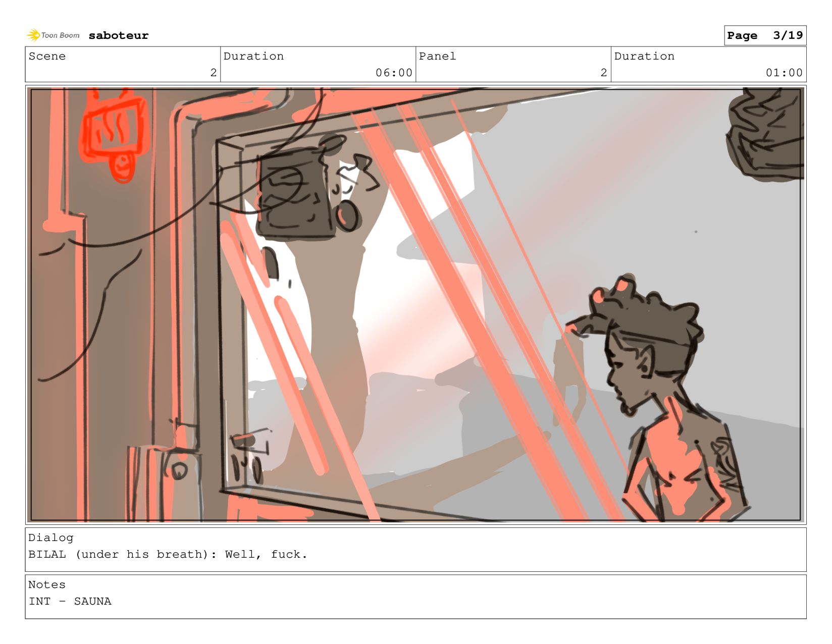Select the 'Panel' header label
This screenshot has height=644, width=832.
coord(437,56)
